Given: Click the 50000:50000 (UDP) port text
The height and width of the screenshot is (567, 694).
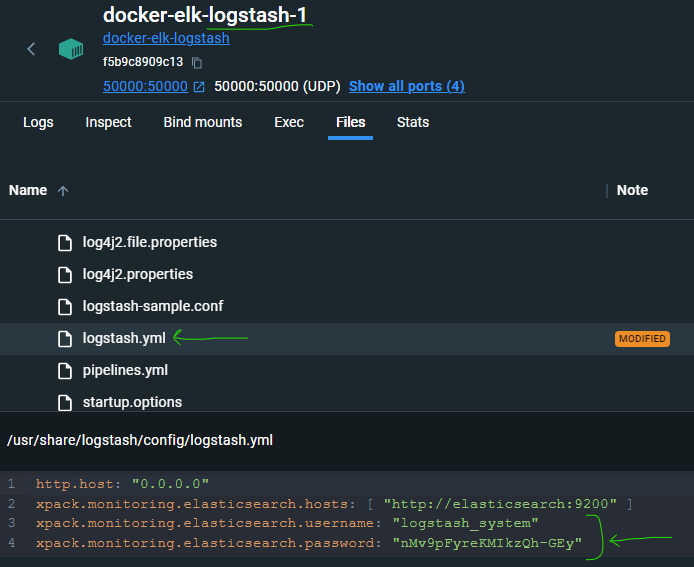Looking at the screenshot, I should tap(278, 86).
